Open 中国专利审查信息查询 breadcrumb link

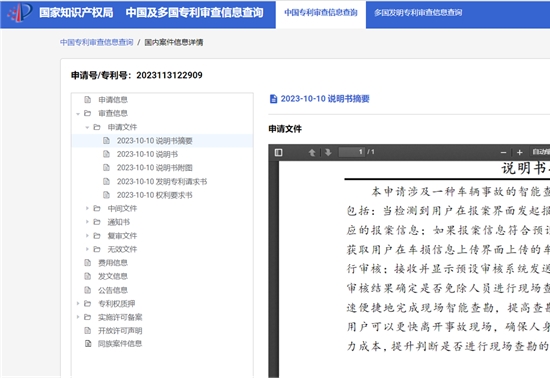(x=96, y=42)
